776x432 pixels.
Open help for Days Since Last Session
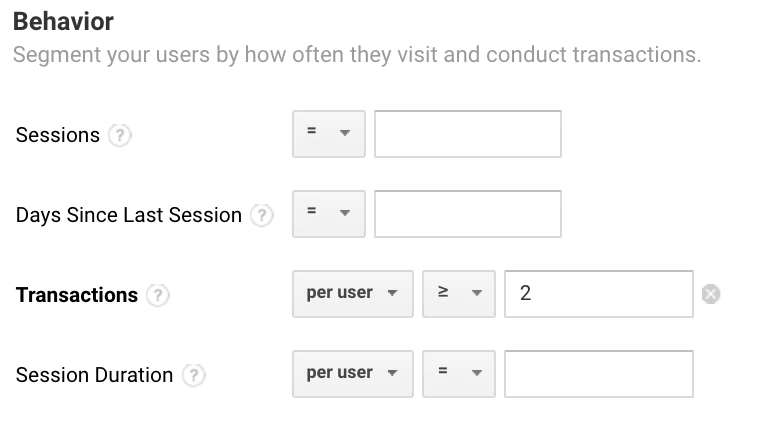pyautogui.click(x=262, y=215)
